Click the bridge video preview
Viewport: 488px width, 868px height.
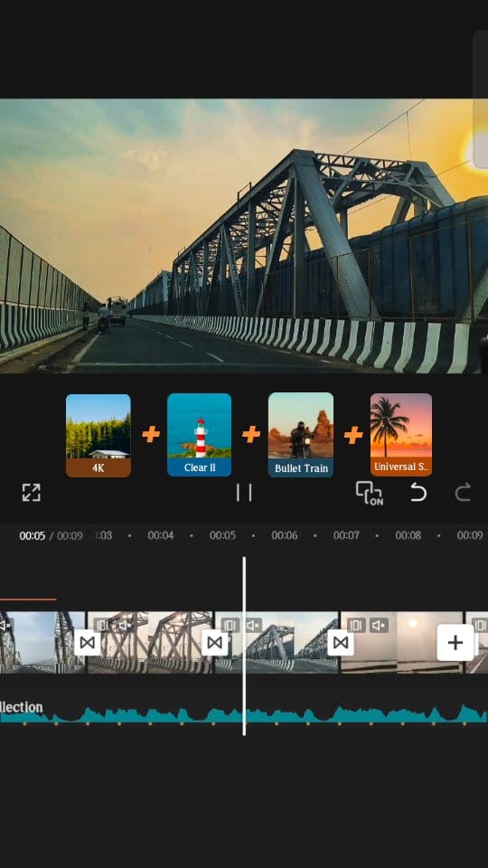click(244, 236)
